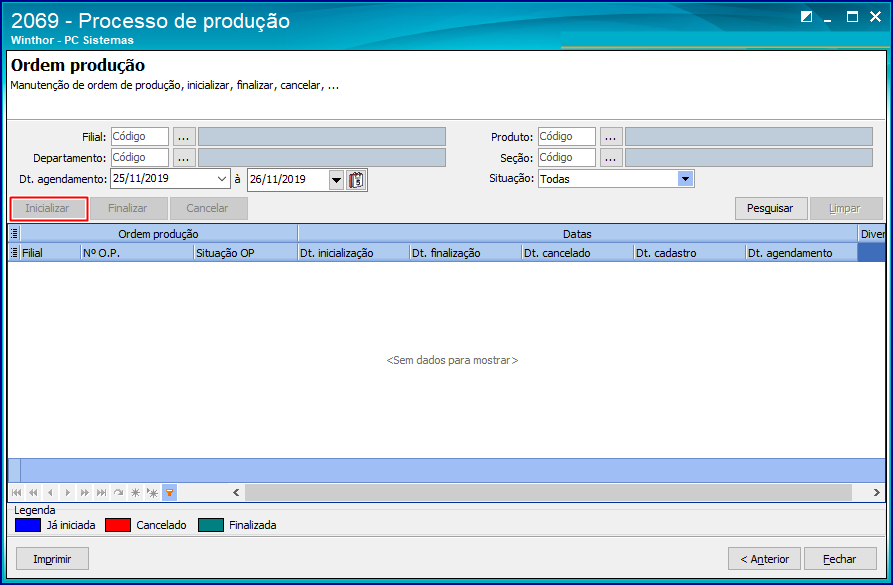
Task: Click the Departamento code input field
Action: click(x=140, y=158)
